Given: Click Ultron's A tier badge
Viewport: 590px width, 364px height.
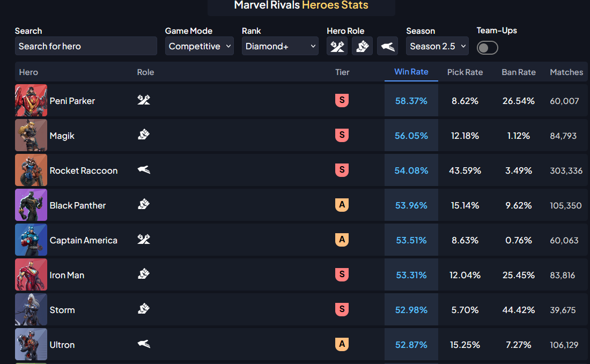Looking at the screenshot, I should coord(342,344).
